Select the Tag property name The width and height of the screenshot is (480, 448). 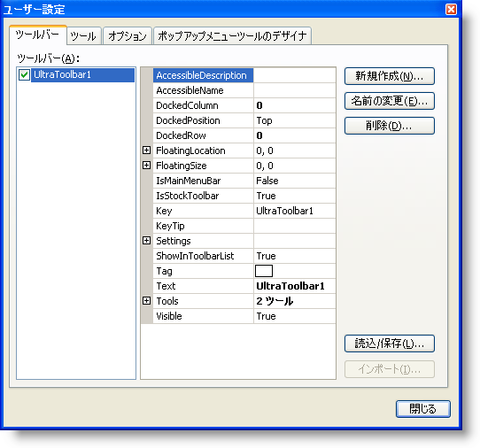point(203,271)
